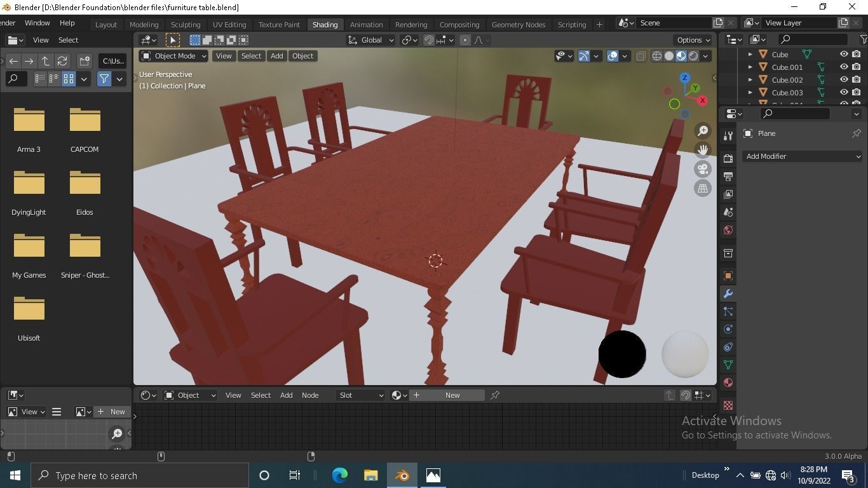Screen dimensions: 868x488
Task: Click the pan hand gizmo in viewport
Action: pos(703,150)
